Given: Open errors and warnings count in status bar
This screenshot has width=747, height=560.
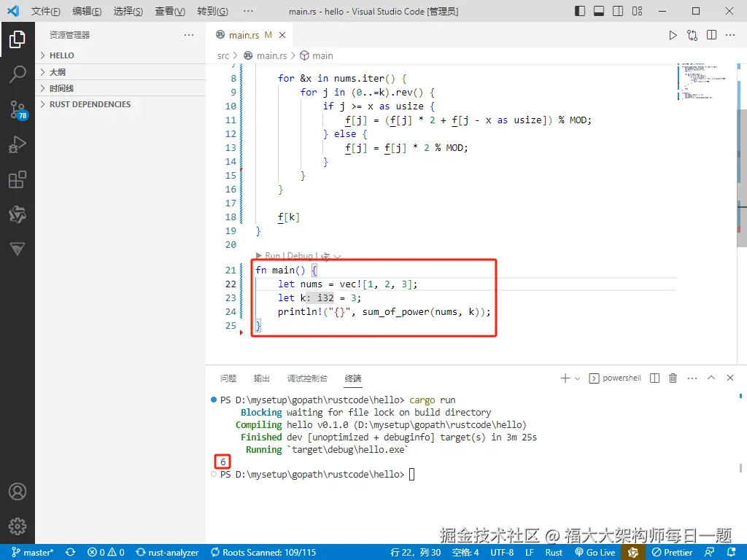Looking at the screenshot, I should tap(107, 553).
